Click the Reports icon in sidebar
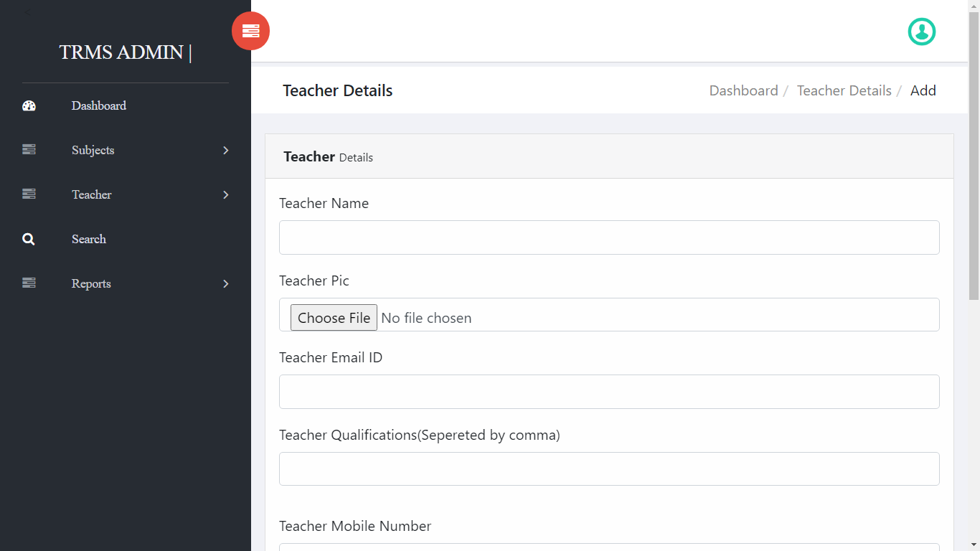The width and height of the screenshot is (980, 551). click(x=29, y=283)
